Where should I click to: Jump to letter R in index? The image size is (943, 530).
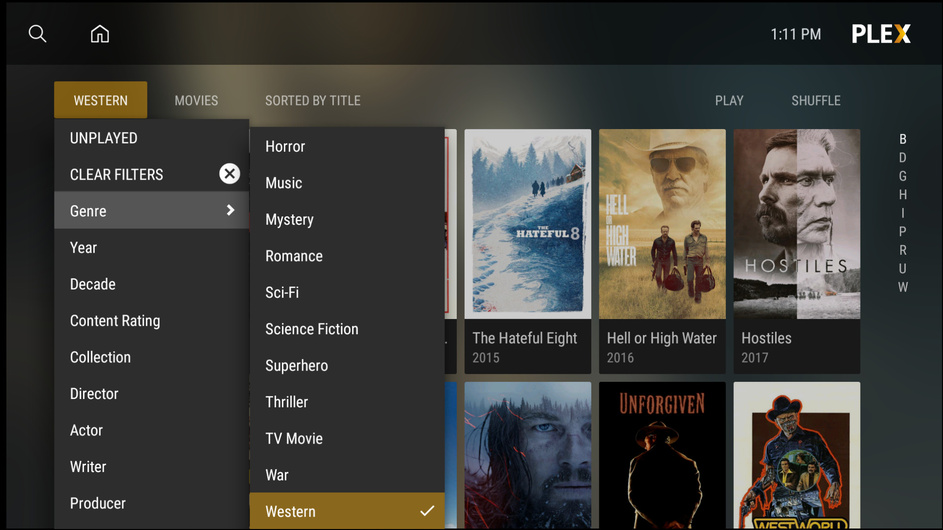pos(903,250)
